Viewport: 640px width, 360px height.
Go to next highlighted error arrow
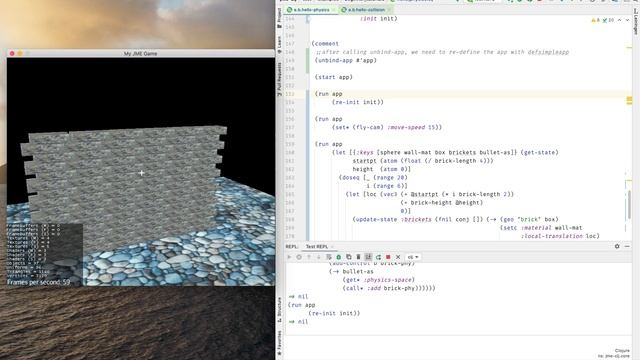pos(627,20)
